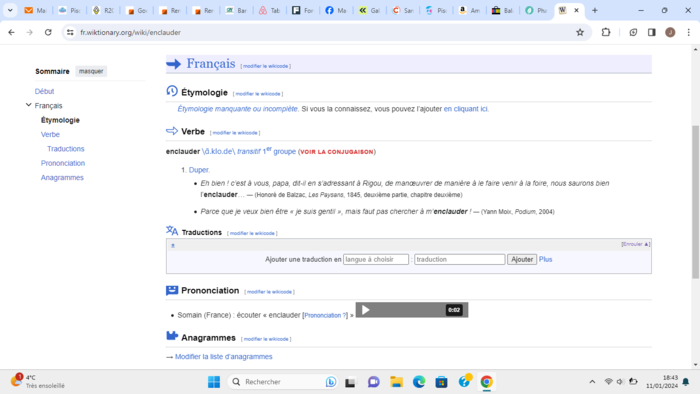
Task: Bookmark this page with star icon
Action: (580, 32)
